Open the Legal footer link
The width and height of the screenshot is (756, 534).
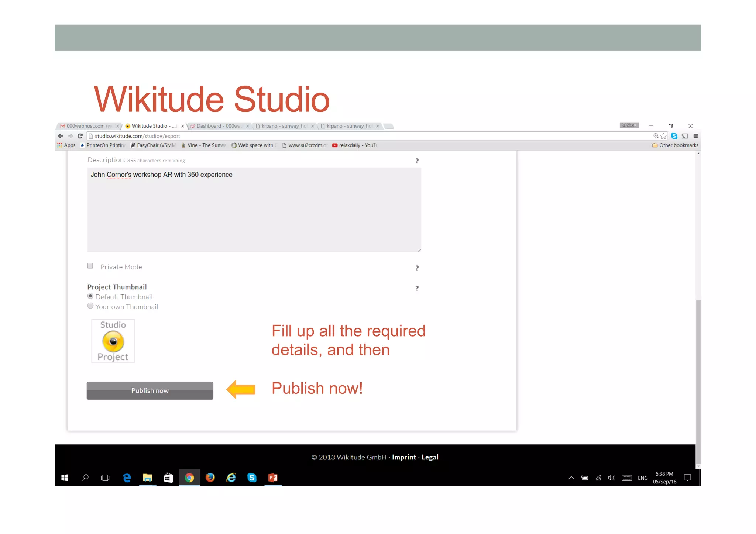pos(430,457)
